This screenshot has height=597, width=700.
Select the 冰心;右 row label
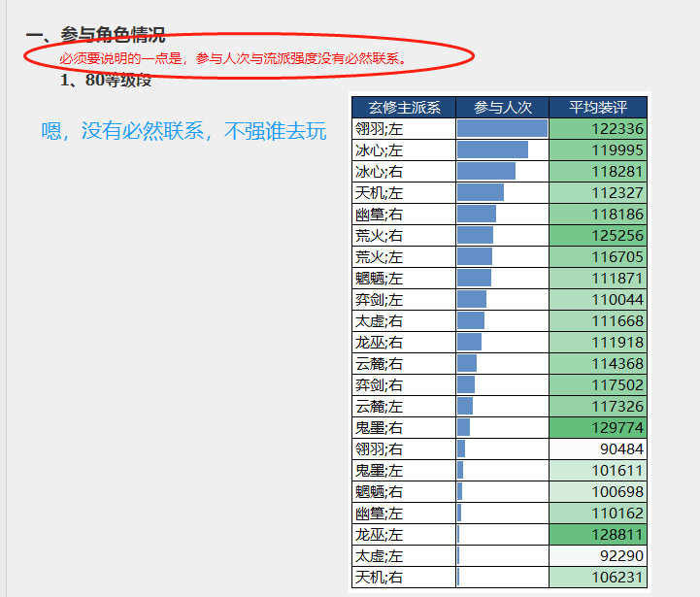(379, 172)
